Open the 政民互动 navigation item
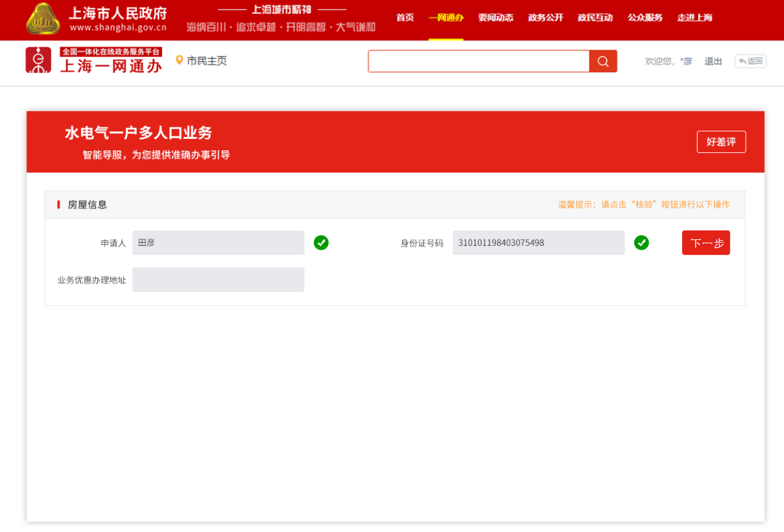 tap(595, 18)
